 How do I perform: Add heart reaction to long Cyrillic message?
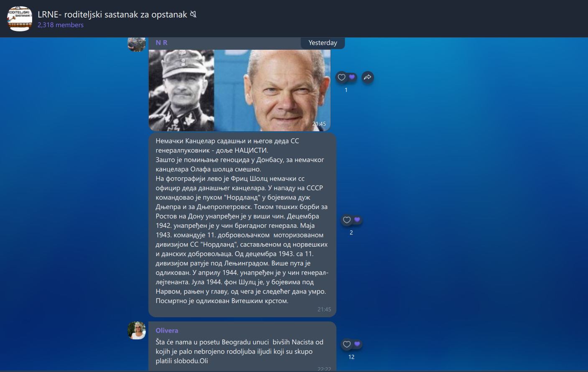click(347, 220)
